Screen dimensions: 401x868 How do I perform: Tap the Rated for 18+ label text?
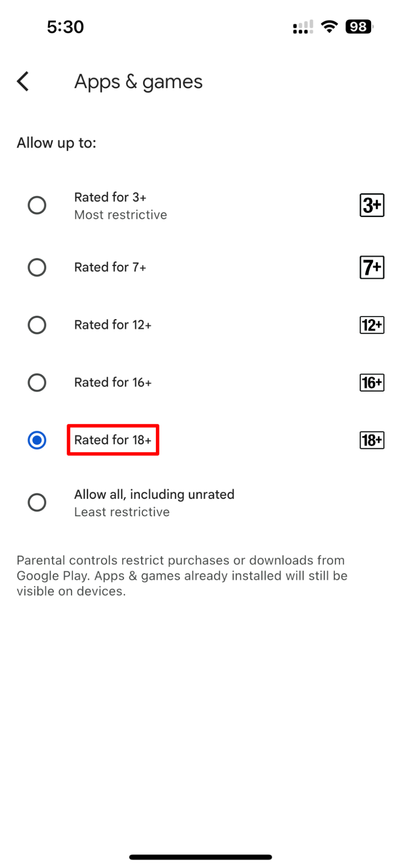coord(113,440)
